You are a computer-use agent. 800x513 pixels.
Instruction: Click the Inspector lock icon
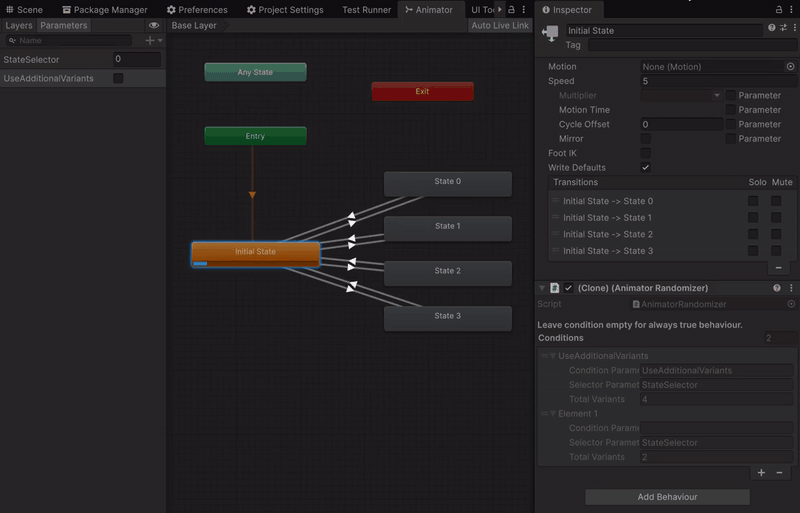779,10
